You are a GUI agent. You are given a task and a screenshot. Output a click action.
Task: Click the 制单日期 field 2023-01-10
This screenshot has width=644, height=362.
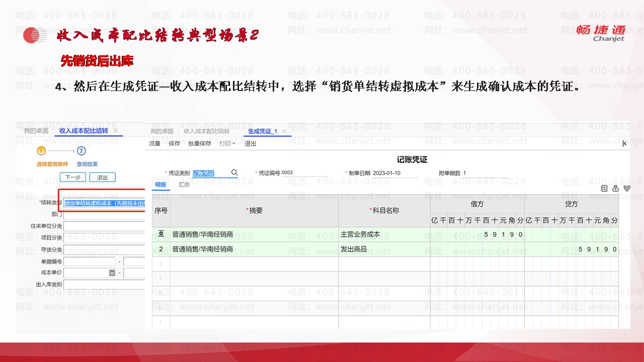[x=394, y=173]
